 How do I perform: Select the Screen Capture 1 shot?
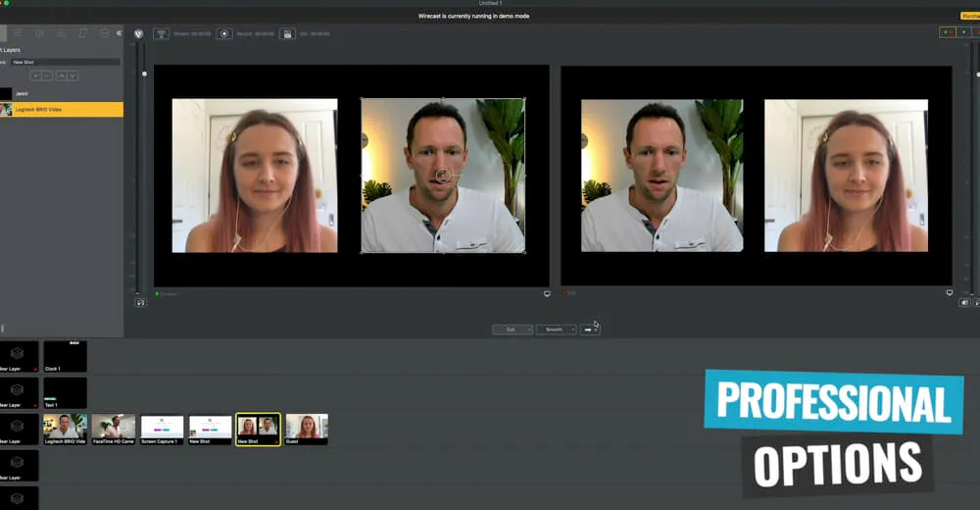(x=162, y=429)
